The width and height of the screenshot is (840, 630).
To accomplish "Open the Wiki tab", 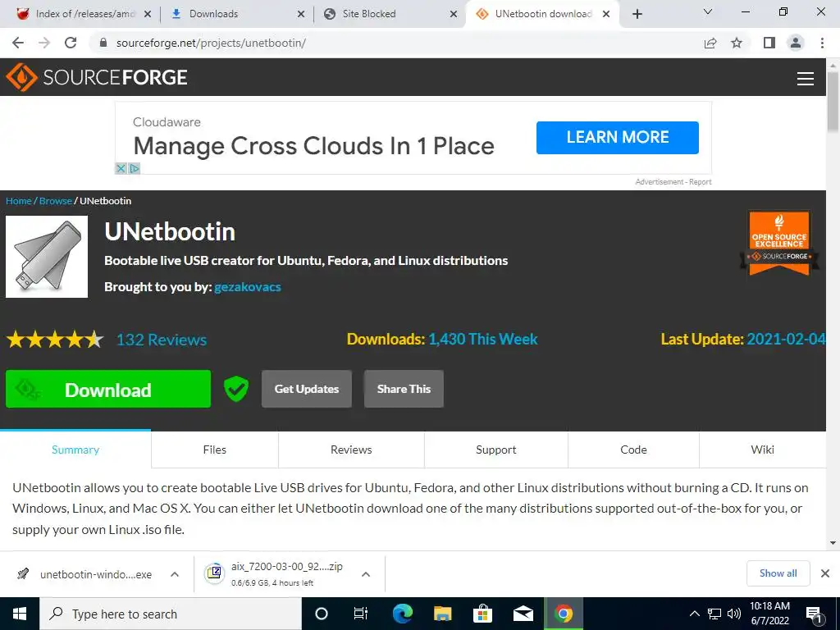I will pos(762,450).
